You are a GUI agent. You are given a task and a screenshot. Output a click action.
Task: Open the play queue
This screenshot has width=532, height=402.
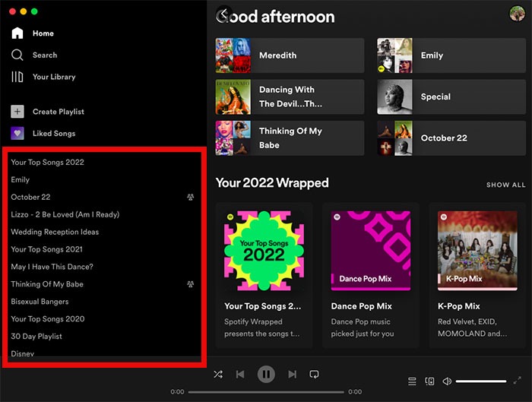pyautogui.click(x=412, y=381)
